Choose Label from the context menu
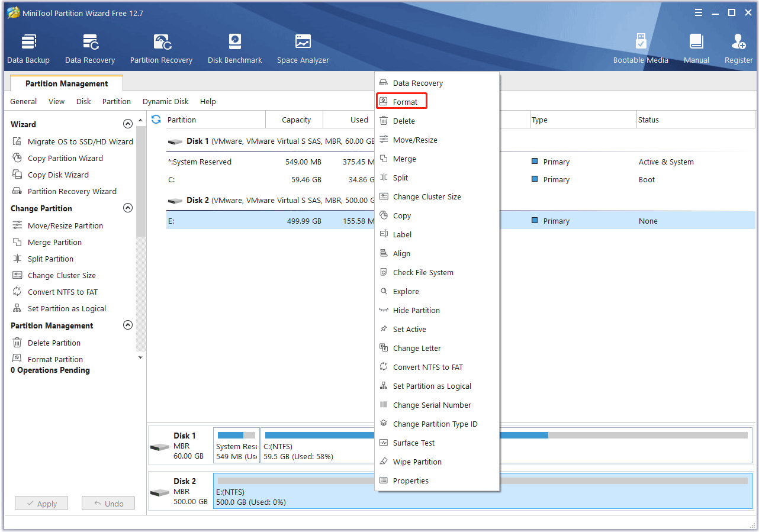This screenshot has height=532, width=759. (x=437, y=234)
